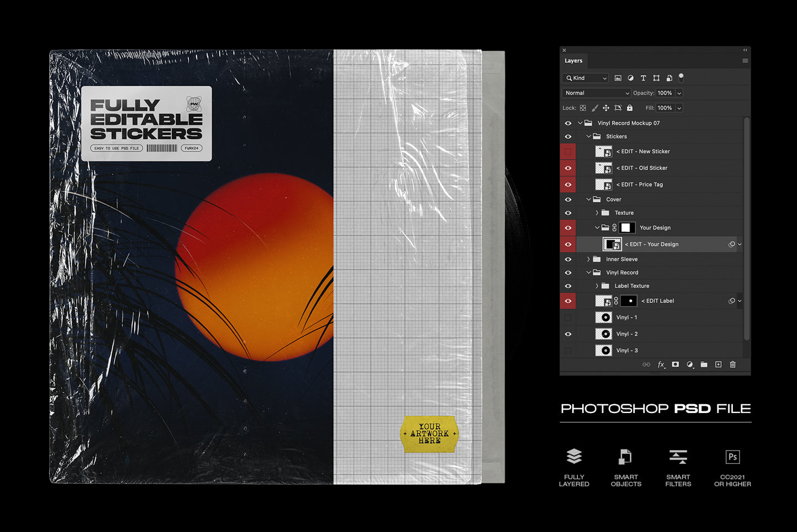The width and height of the screenshot is (797, 532).
Task: Click the lock all padlock icon
Action: tap(629, 108)
